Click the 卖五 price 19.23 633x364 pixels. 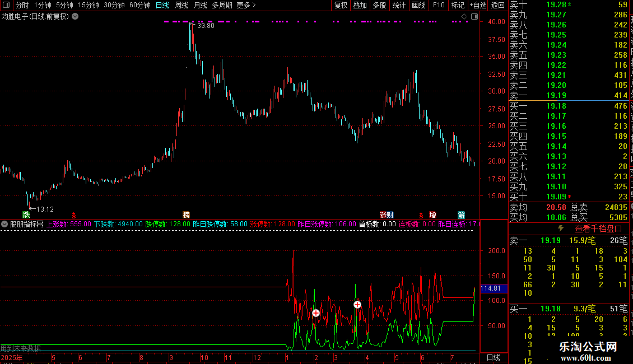(556, 55)
